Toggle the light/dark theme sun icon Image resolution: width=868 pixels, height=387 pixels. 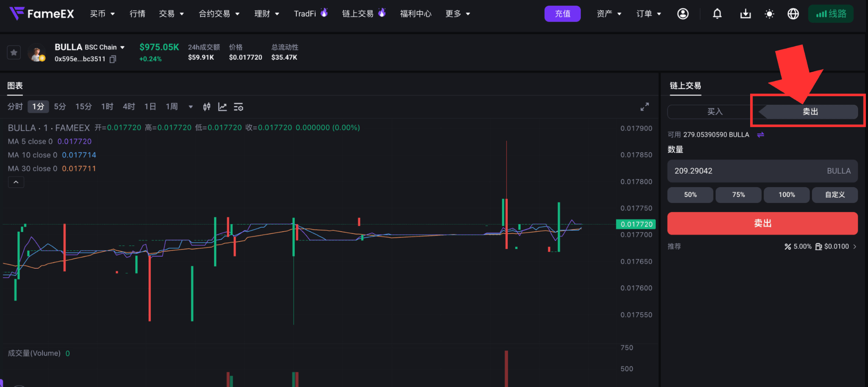769,14
